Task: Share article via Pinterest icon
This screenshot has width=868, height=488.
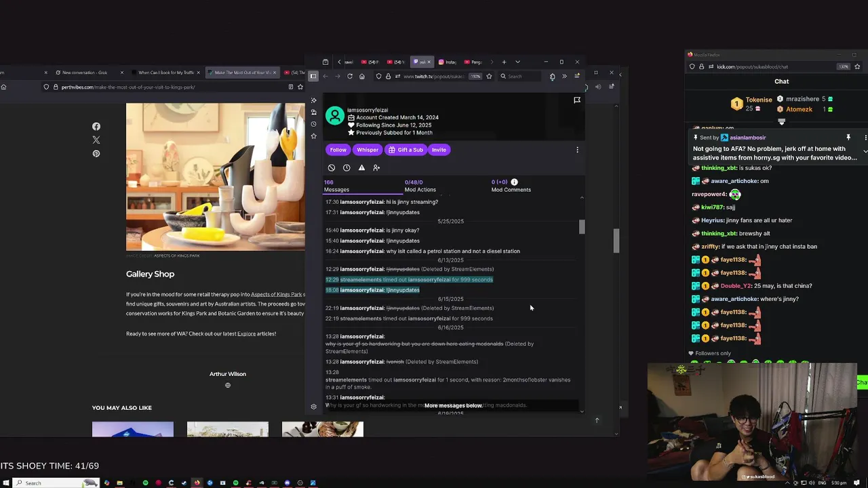Action: [96, 154]
